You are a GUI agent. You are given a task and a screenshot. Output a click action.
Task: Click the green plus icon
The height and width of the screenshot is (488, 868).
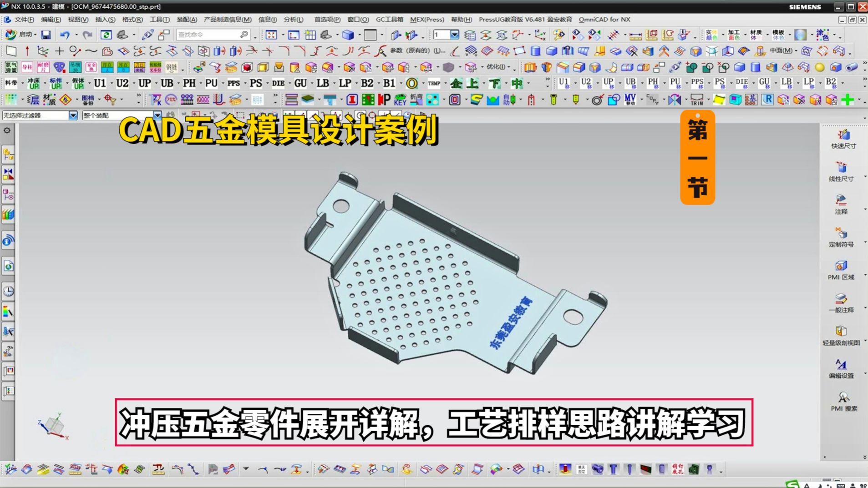(x=848, y=100)
